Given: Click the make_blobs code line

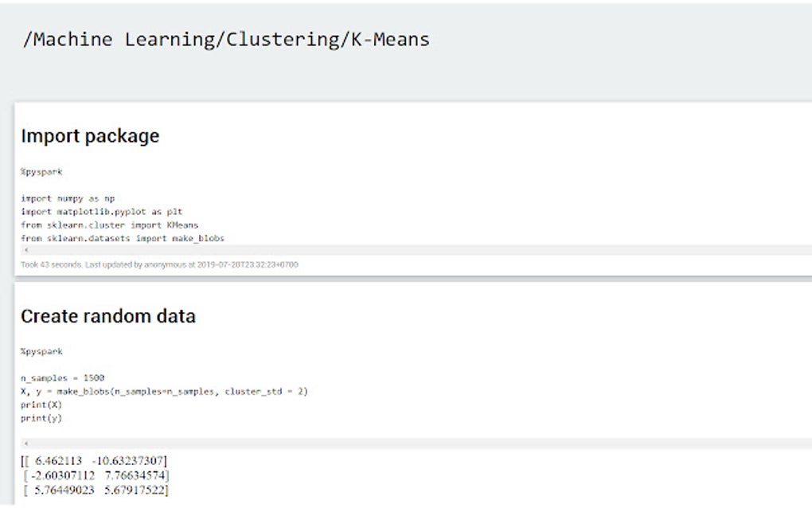Looking at the screenshot, I should [x=164, y=391].
